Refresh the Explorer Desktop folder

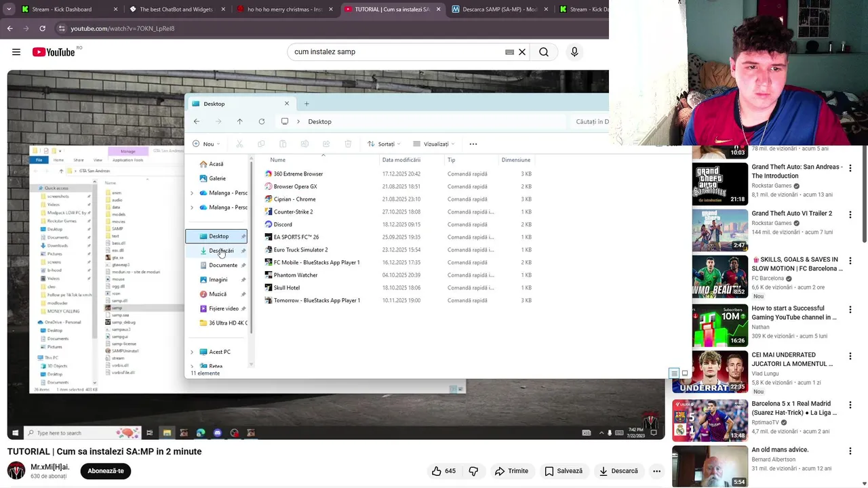(261, 121)
